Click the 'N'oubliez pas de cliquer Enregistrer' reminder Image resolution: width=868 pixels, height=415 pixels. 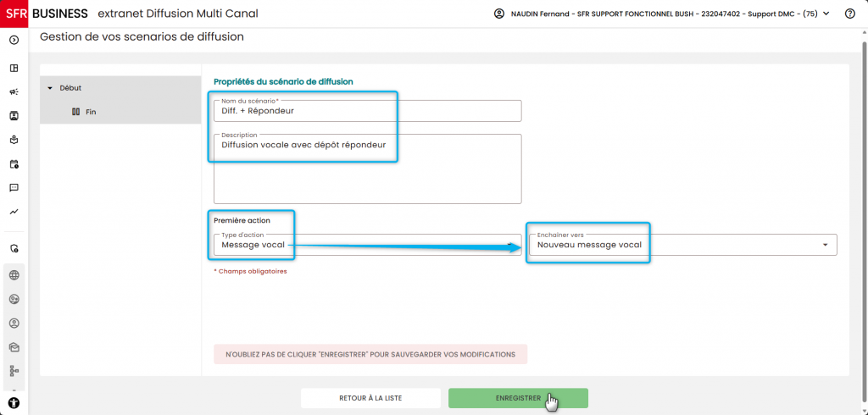(x=370, y=354)
